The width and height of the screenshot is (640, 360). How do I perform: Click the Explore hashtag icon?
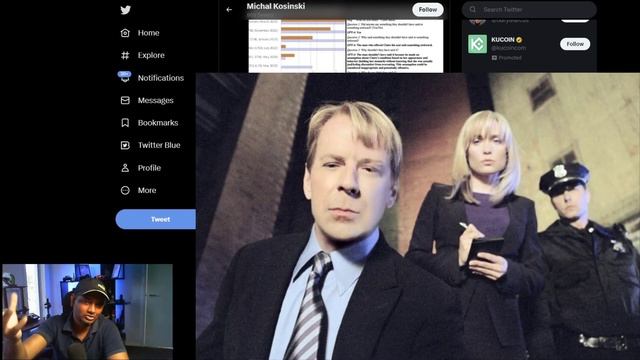point(125,55)
